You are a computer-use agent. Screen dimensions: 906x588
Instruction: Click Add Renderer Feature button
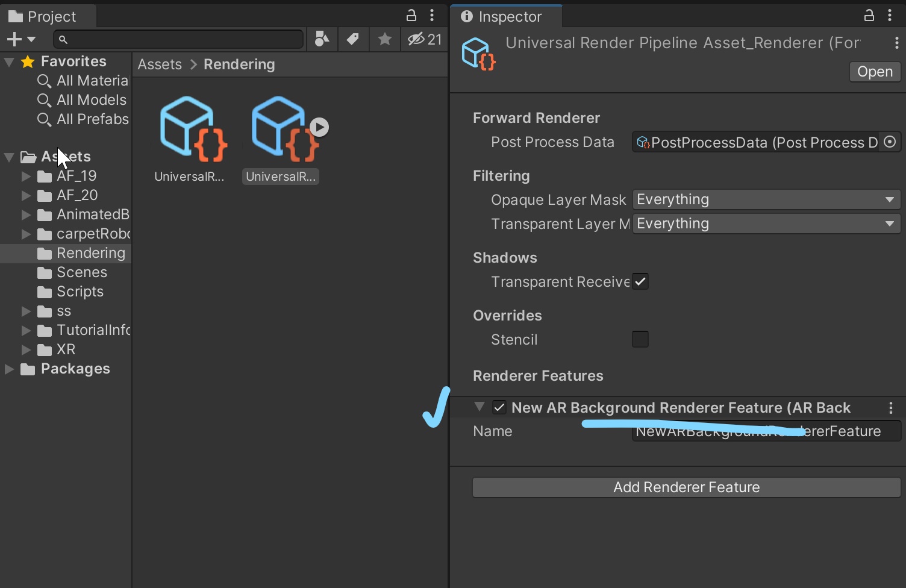(x=687, y=487)
